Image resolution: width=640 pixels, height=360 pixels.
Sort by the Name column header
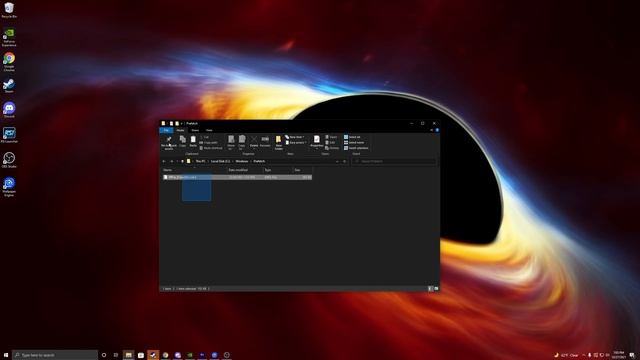click(194, 170)
